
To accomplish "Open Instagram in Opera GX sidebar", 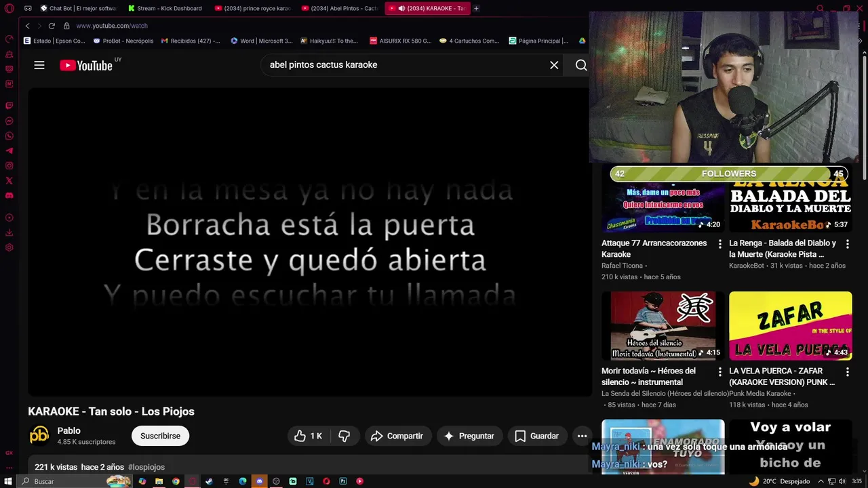I will pyautogui.click(x=9, y=166).
